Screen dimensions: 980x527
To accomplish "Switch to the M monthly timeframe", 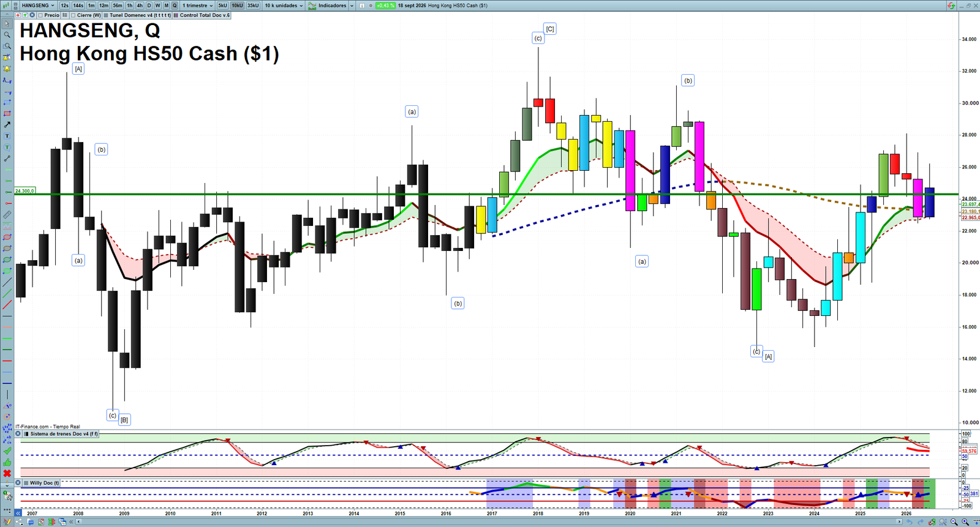I will [x=166, y=6].
